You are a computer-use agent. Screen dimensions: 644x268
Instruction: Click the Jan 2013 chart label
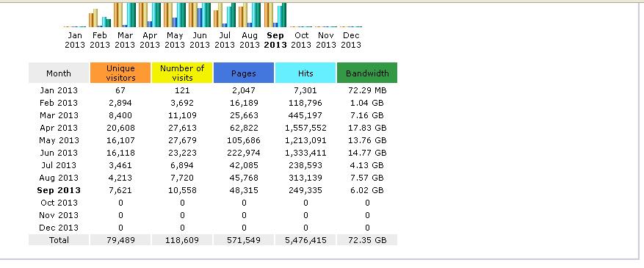75,40
